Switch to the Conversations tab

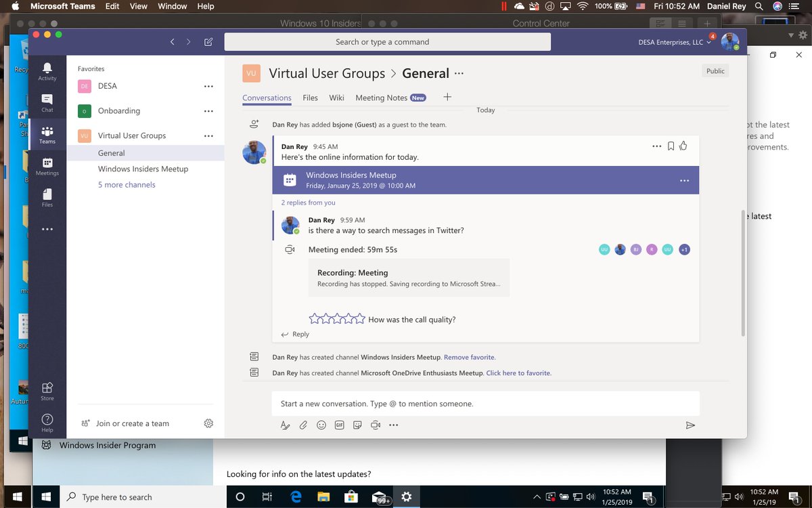[x=267, y=98]
